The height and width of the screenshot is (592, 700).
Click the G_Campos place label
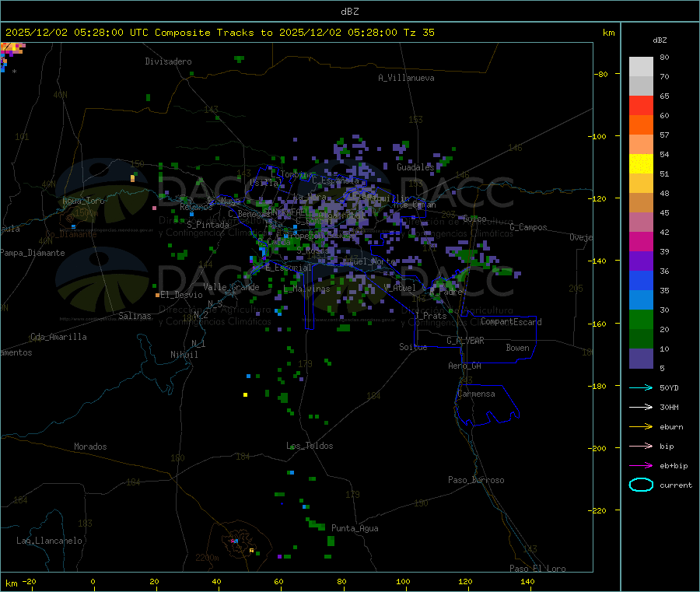528,227
